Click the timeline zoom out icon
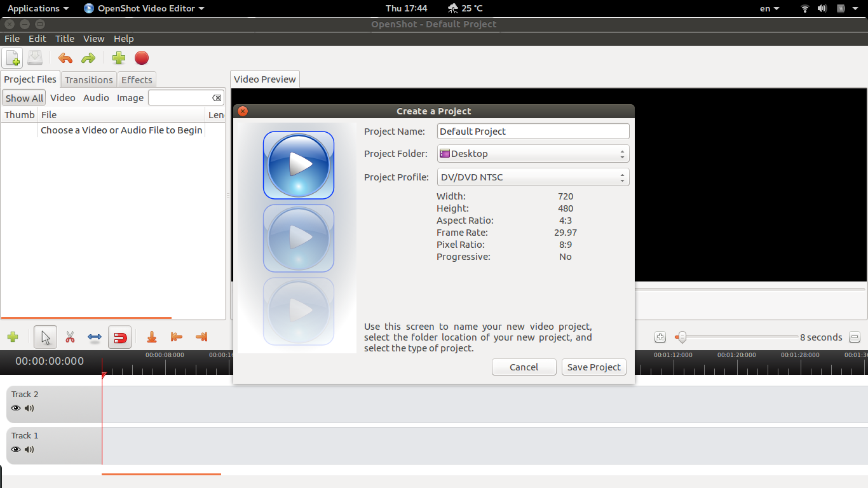The height and width of the screenshot is (488, 868). click(855, 337)
